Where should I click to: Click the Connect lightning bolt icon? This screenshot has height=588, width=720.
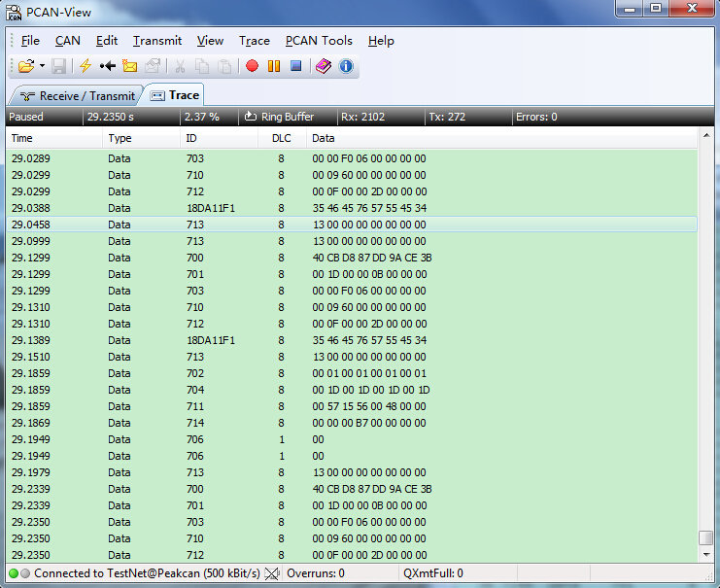pyautogui.click(x=86, y=66)
